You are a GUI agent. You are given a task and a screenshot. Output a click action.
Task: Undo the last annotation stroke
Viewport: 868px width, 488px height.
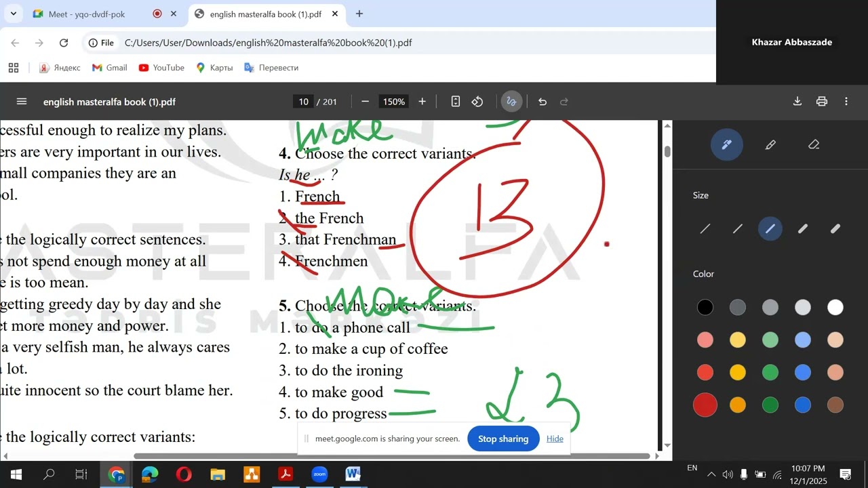point(542,102)
